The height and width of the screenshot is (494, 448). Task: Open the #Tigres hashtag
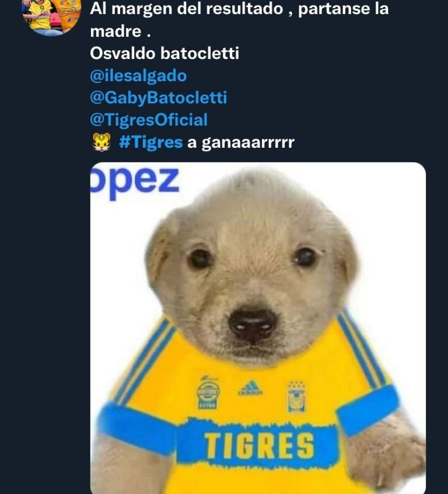click(150, 142)
